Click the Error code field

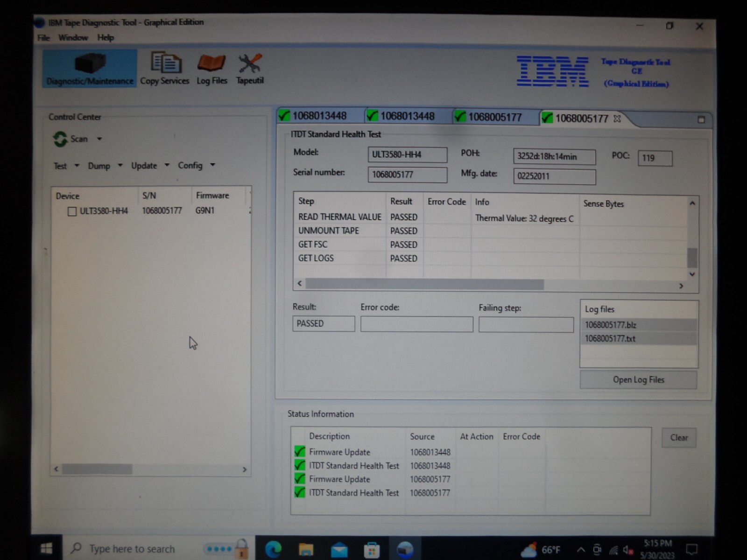click(x=416, y=324)
